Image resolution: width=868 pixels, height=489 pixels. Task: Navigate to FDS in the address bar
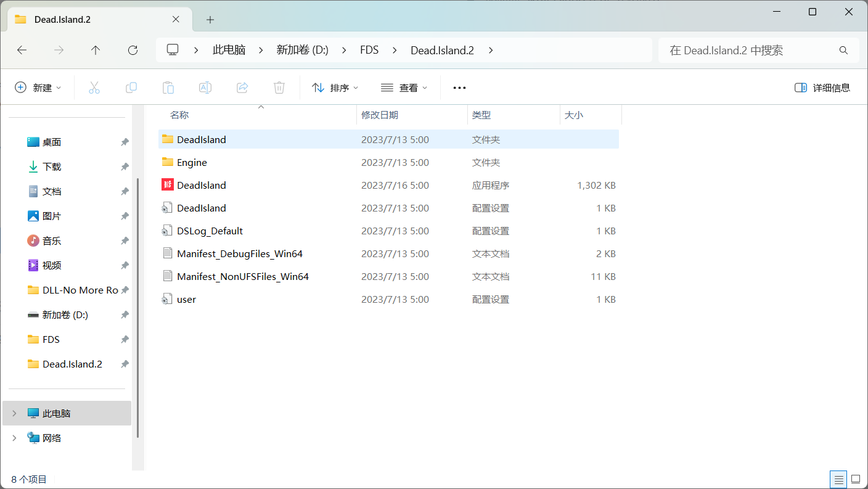pos(369,51)
